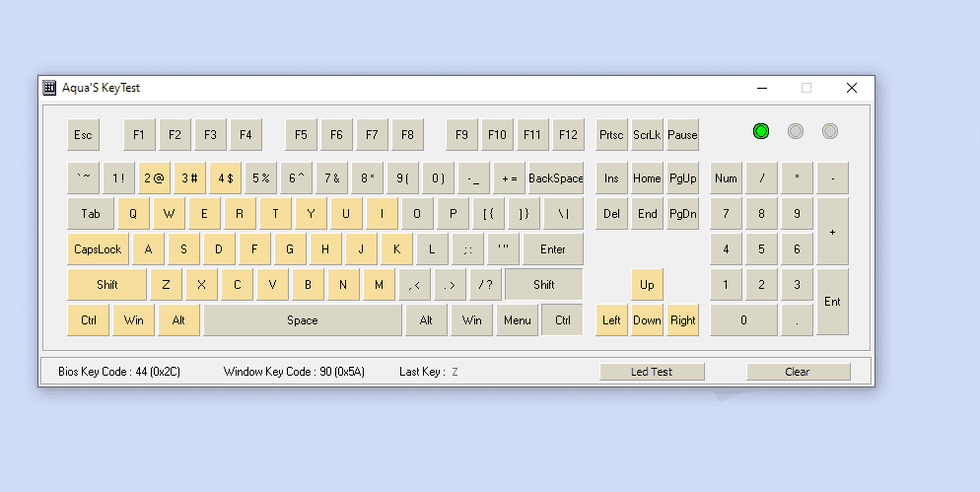Click the End key
This screenshot has height=492, width=980.
pos(647,214)
